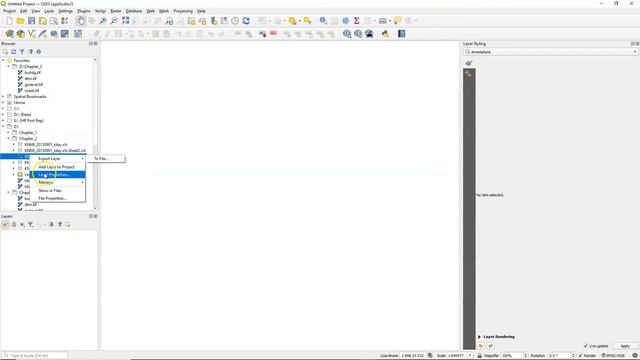Image resolution: width=640 pixels, height=360 pixels.
Task: Choose Show in Files
Action: tap(58, 191)
